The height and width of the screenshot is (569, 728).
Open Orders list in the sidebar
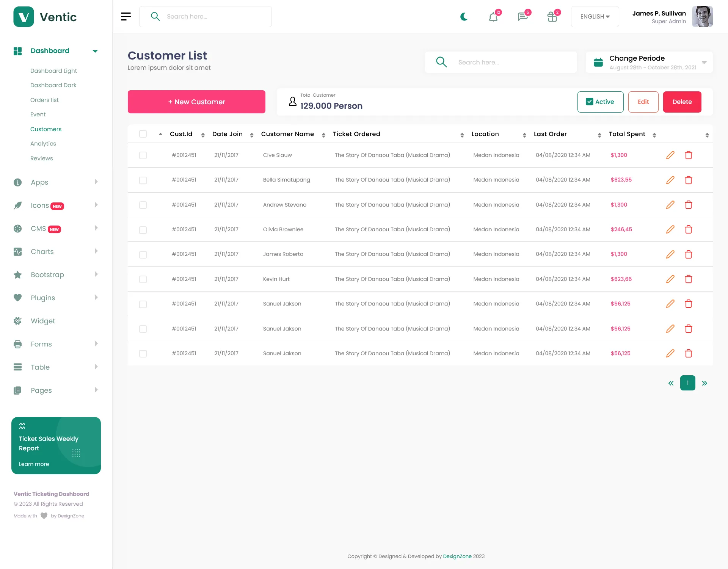coord(44,100)
